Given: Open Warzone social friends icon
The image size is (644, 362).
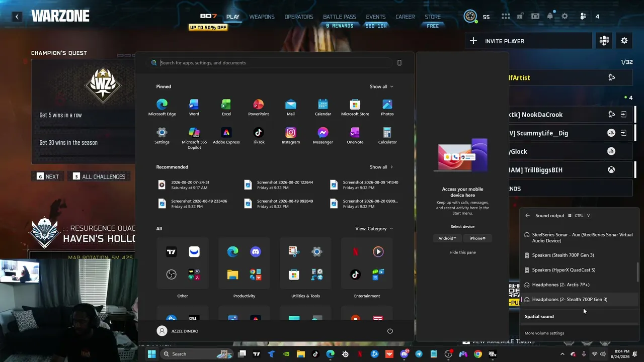Looking at the screenshot, I should [x=583, y=17].
